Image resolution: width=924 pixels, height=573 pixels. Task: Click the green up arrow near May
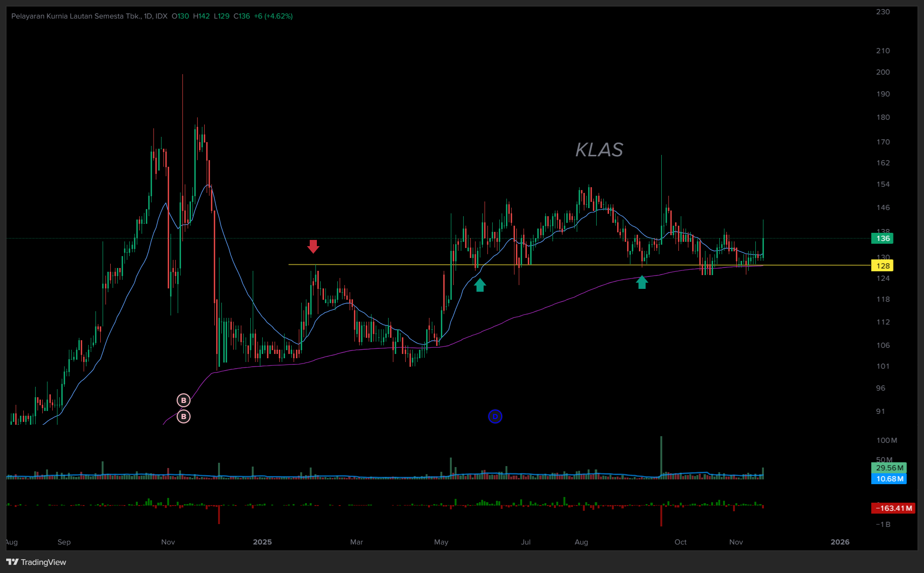tap(480, 285)
